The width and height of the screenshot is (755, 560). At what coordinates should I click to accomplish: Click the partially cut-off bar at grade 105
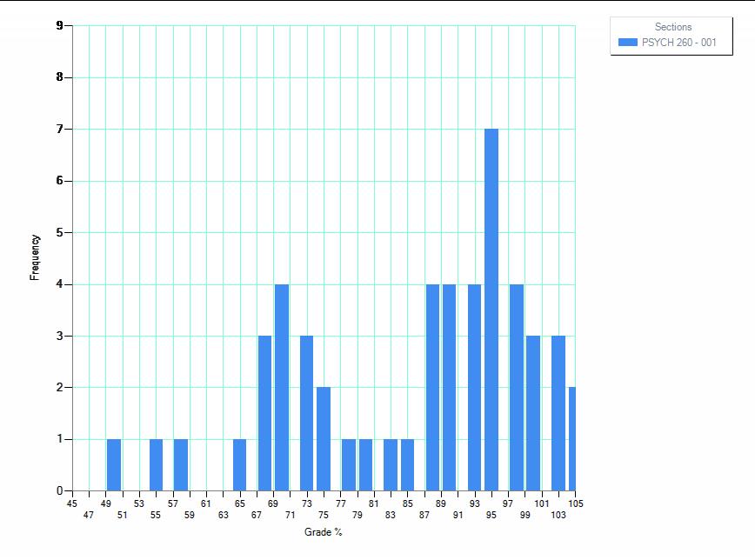(x=571, y=439)
